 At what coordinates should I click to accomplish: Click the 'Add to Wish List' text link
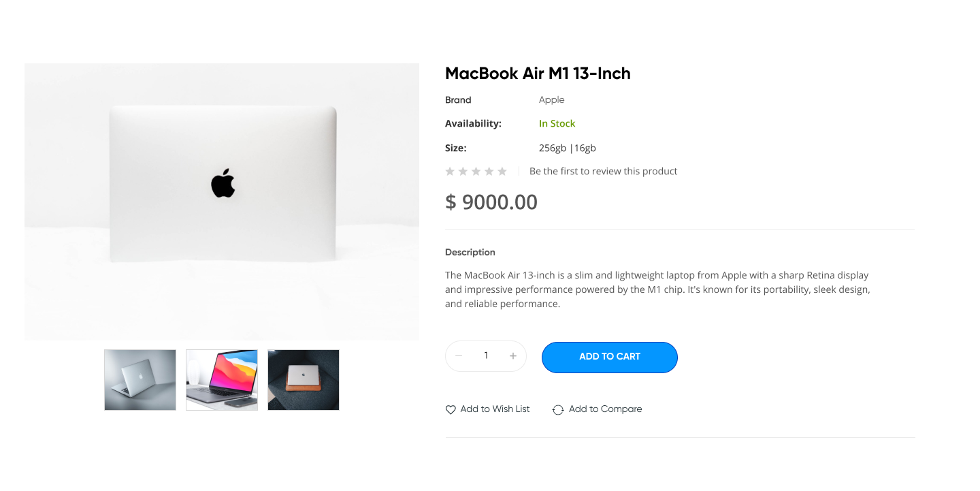click(x=495, y=409)
